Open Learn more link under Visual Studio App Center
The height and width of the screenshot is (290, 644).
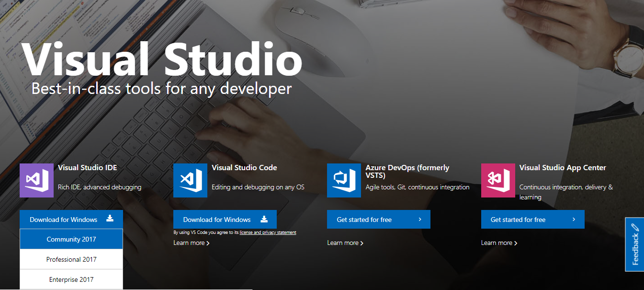[499, 243]
